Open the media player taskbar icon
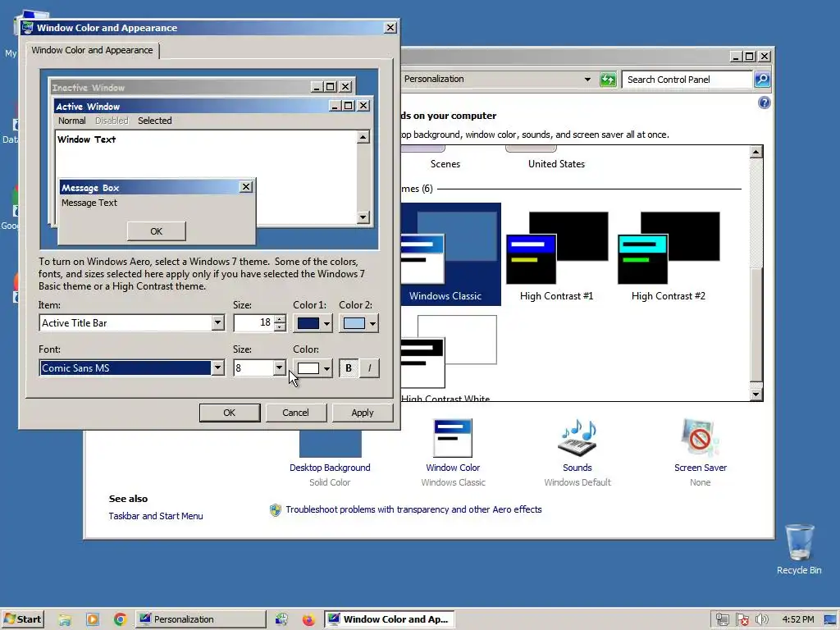 tap(93, 620)
